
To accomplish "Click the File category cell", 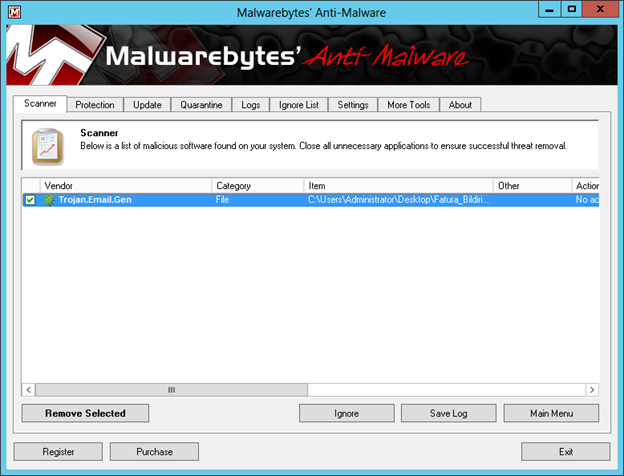I will point(222,200).
